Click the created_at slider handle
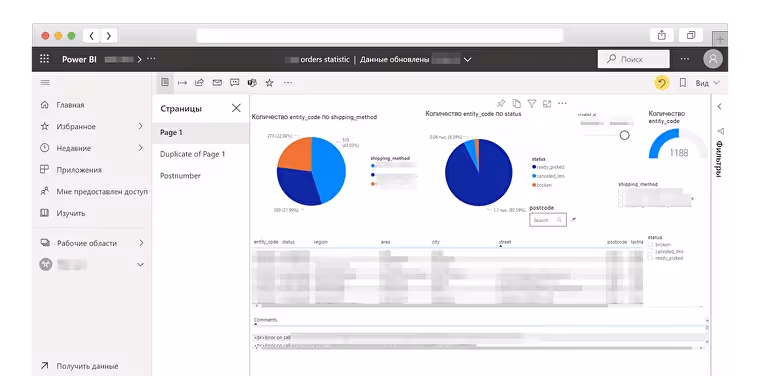The width and height of the screenshot is (760, 376). tap(625, 135)
